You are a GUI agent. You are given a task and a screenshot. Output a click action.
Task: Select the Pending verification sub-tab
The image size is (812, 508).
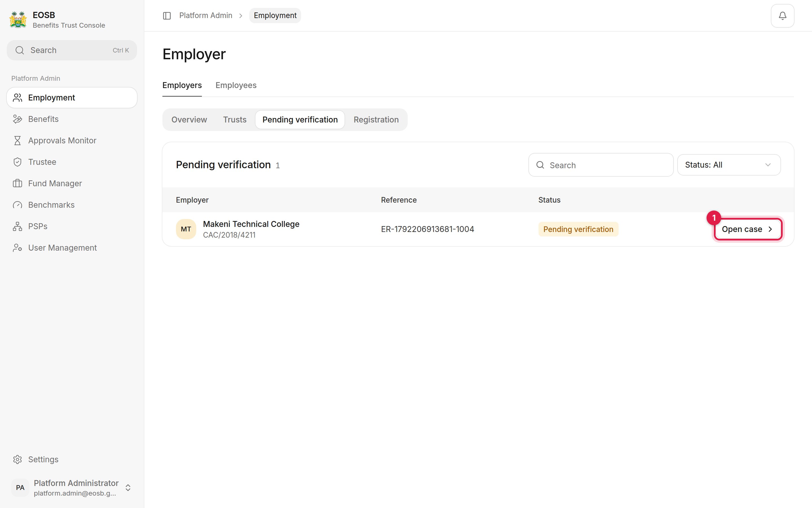click(300, 120)
